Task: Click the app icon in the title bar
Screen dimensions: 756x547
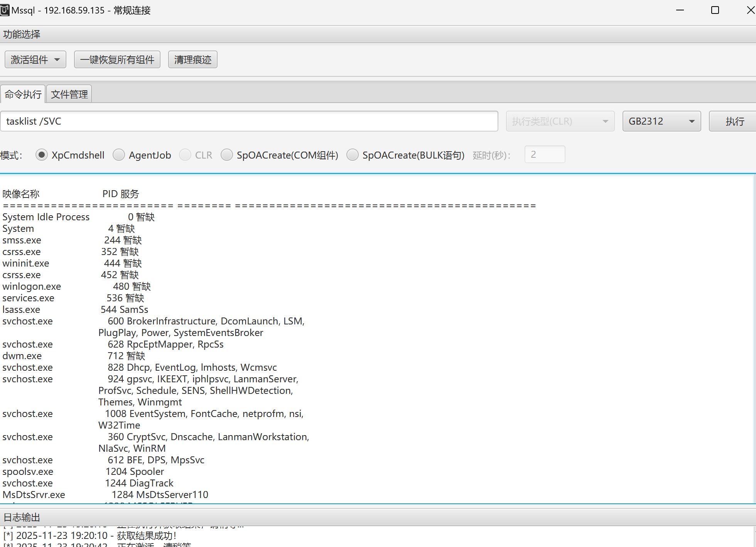Action: click(x=5, y=10)
